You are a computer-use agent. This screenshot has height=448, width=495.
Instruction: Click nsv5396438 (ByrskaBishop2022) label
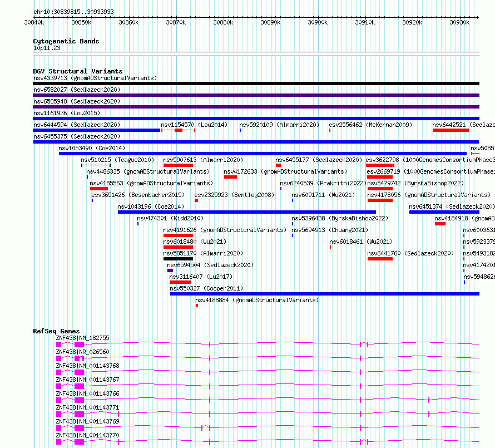click(340, 218)
